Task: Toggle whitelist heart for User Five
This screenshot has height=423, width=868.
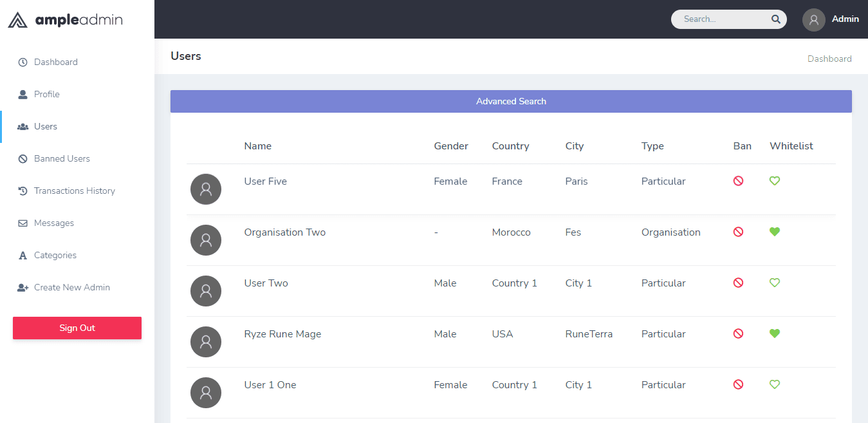Action: (774, 181)
